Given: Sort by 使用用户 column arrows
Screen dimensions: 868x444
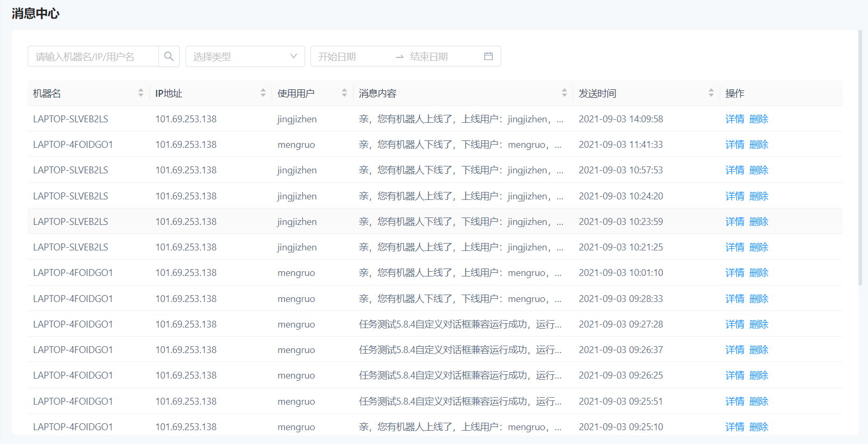Looking at the screenshot, I should pyautogui.click(x=344, y=93).
